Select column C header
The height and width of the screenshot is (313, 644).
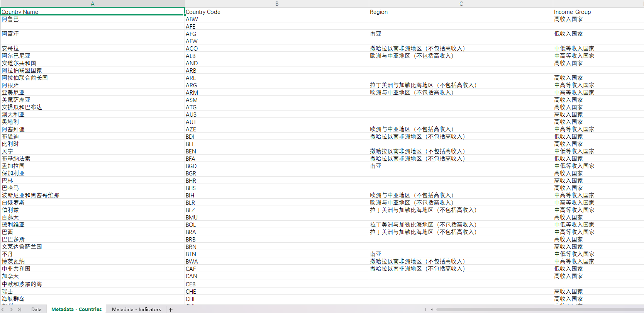(x=461, y=3)
